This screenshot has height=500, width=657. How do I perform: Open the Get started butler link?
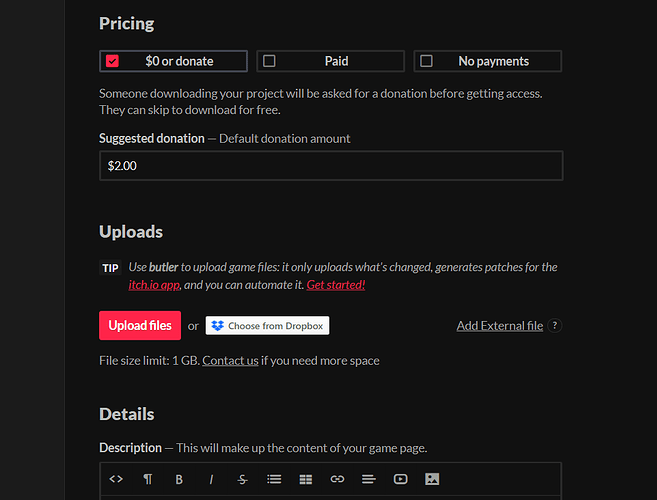click(336, 285)
